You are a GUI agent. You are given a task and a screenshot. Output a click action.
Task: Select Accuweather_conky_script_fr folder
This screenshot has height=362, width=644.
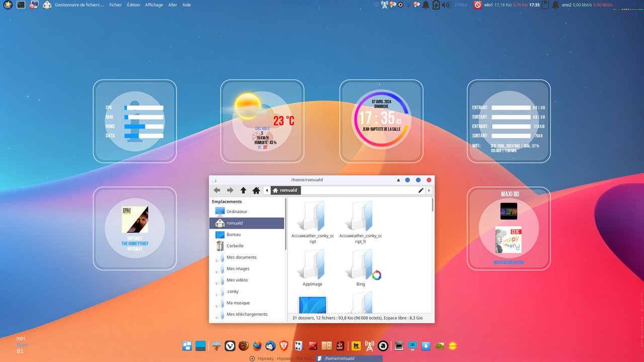(x=360, y=223)
